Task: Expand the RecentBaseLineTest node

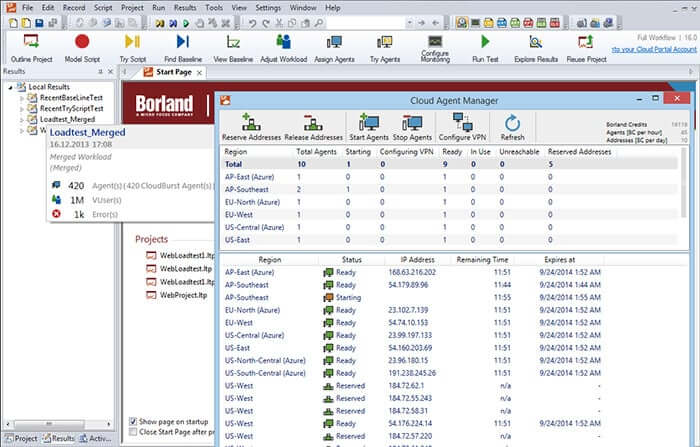Action: tap(21, 98)
